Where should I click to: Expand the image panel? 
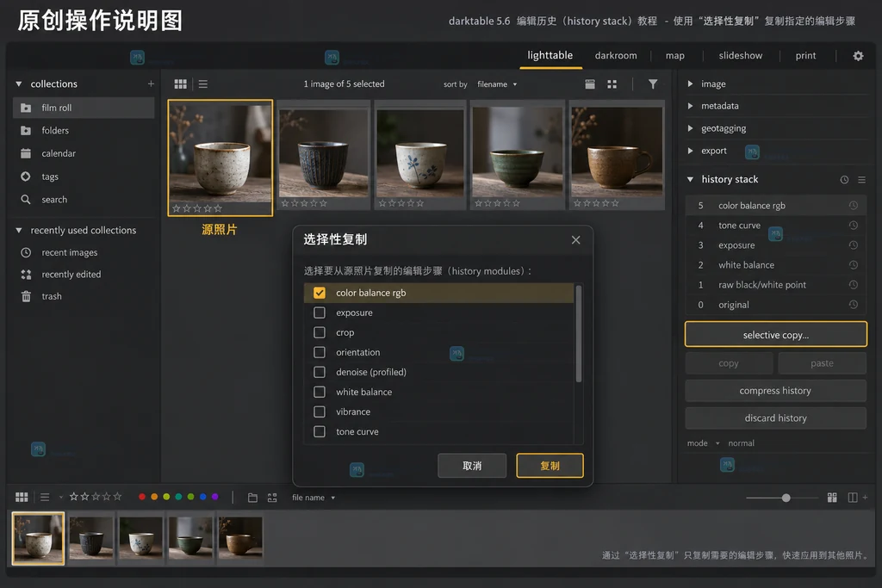(x=690, y=84)
